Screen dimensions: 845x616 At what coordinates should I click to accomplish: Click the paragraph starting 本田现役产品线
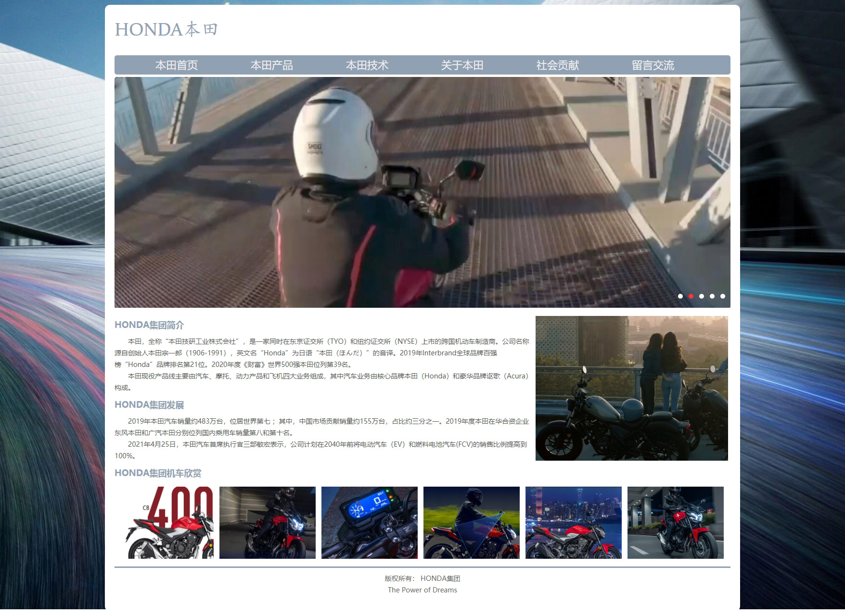click(322, 382)
